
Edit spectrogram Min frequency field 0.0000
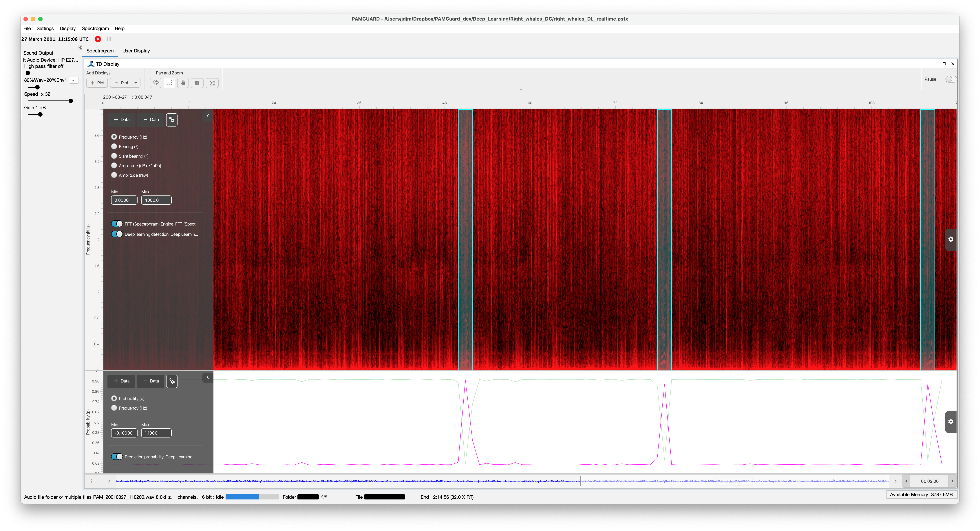124,200
